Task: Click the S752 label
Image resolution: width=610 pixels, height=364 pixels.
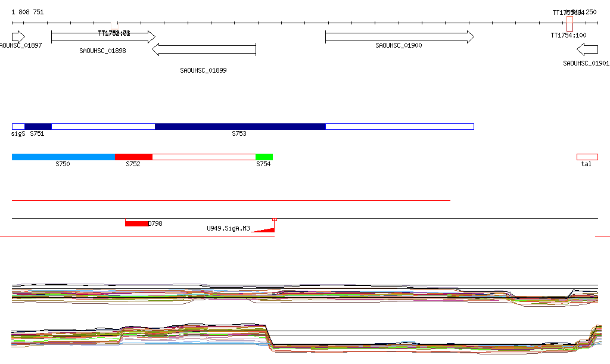Action: (133, 164)
